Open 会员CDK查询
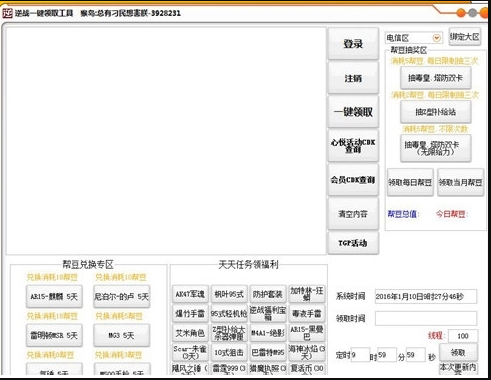491x380 pixels. click(x=353, y=180)
